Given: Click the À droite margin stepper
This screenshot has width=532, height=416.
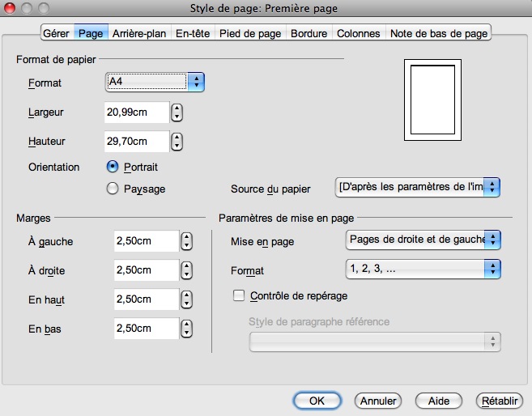Looking at the screenshot, I should [187, 270].
